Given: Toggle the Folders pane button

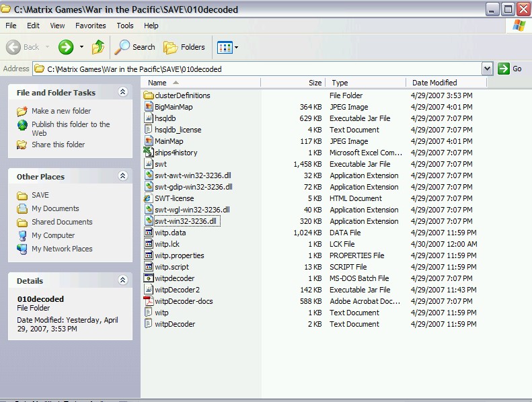Looking at the screenshot, I should point(184,47).
